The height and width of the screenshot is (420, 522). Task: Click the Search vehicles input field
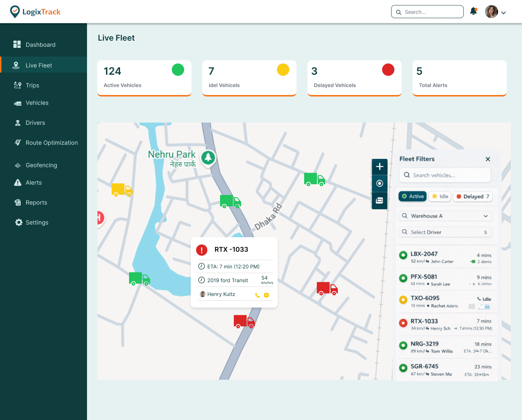pos(445,175)
